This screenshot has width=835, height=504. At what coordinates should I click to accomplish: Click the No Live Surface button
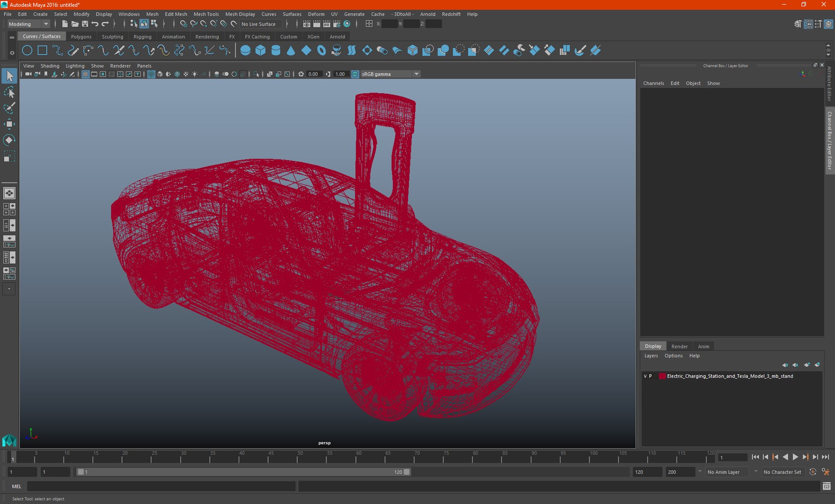pos(259,24)
